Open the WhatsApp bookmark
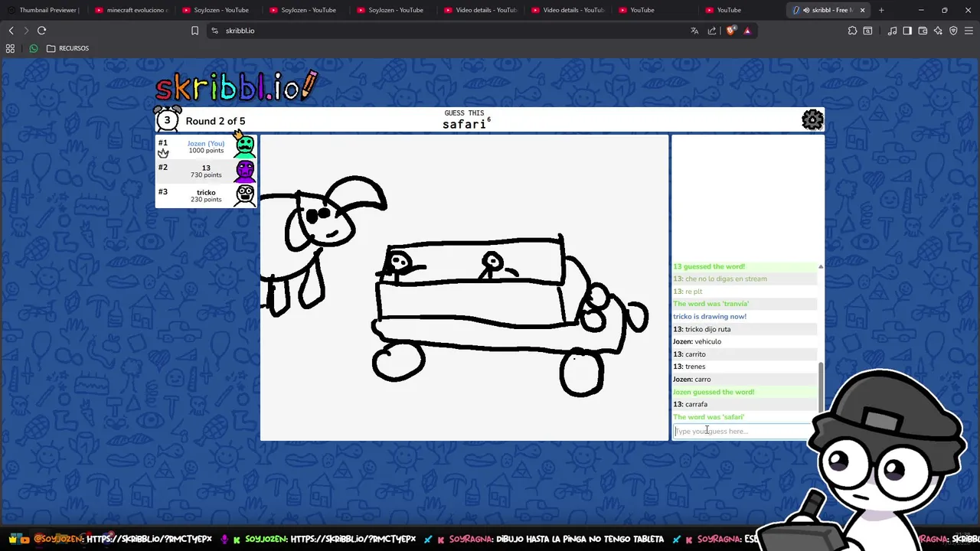 tap(34, 48)
